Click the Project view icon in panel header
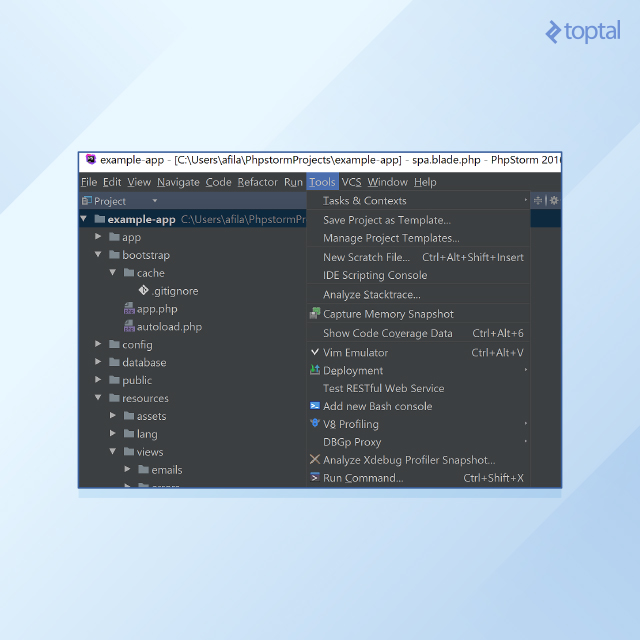This screenshot has width=640, height=640. [x=87, y=200]
